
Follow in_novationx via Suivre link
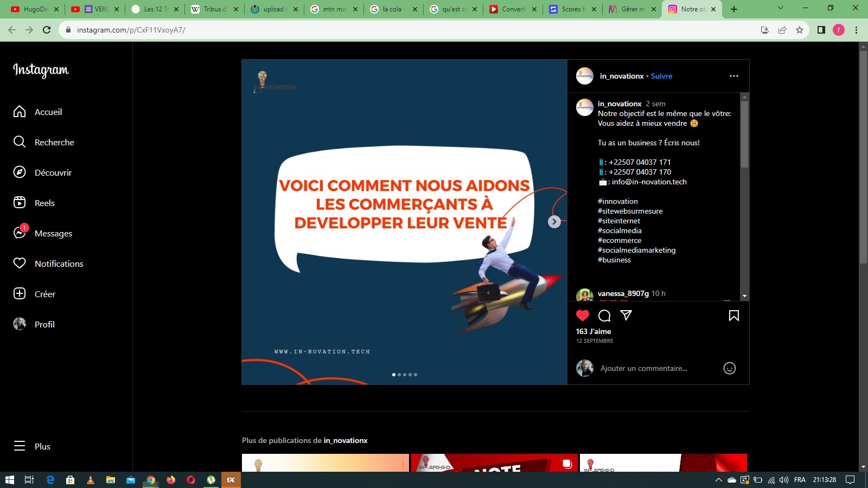[661, 76]
